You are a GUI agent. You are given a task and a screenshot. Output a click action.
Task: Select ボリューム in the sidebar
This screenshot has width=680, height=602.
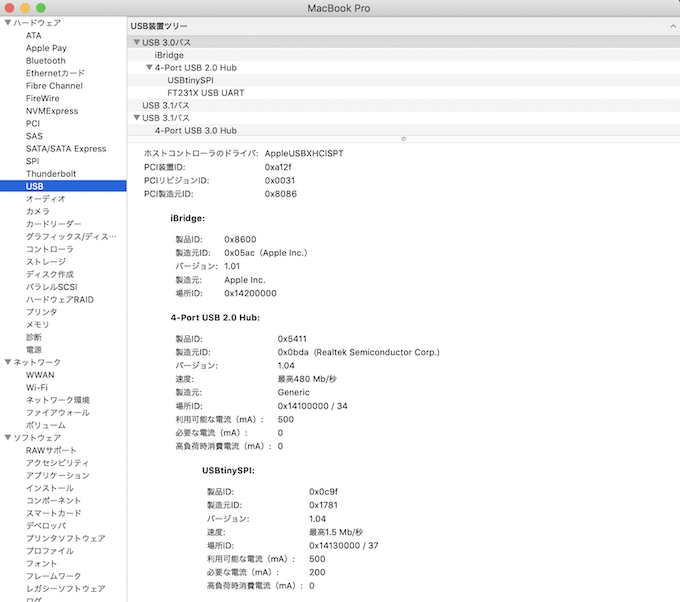pos(46,425)
